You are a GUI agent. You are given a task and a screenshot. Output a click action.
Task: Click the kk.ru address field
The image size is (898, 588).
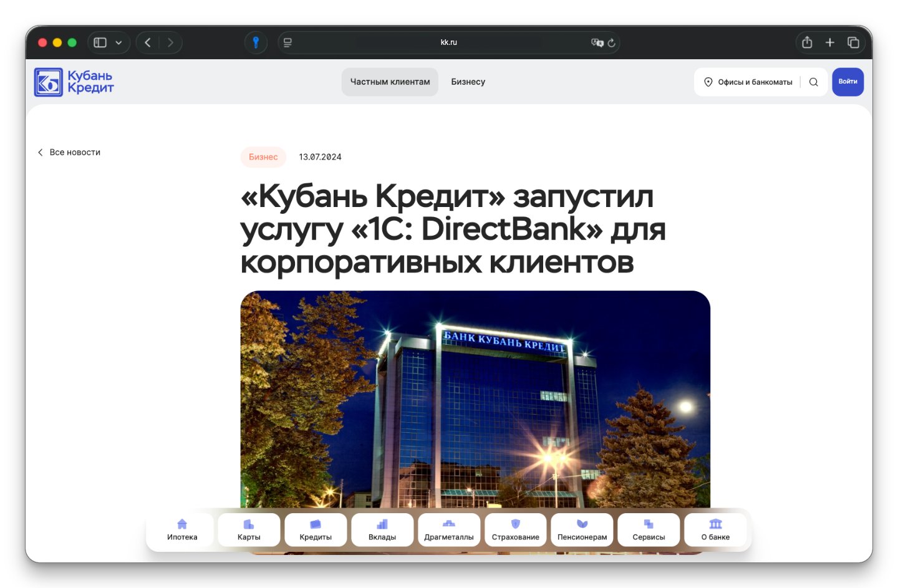[x=449, y=42]
